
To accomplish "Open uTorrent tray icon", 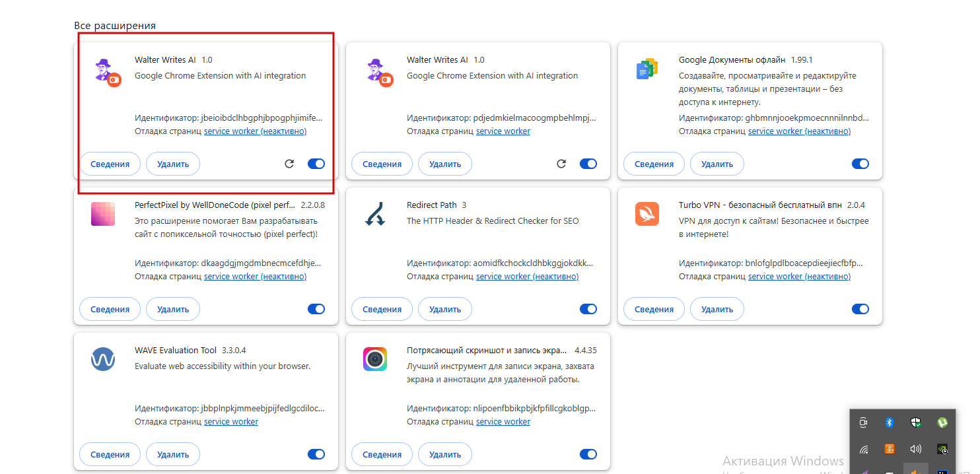I will pyautogui.click(x=942, y=423).
